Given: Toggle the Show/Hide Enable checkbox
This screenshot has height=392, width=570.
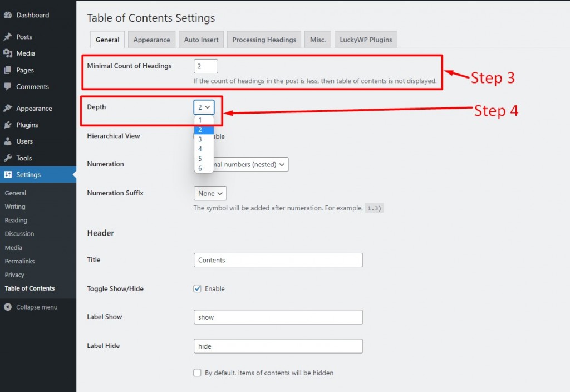Looking at the screenshot, I should pos(197,289).
